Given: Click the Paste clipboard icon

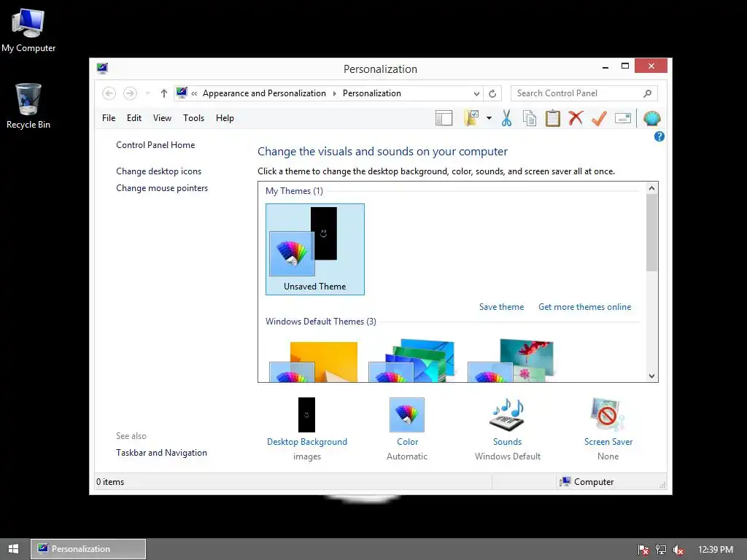Looking at the screenshot, I should click(553, 118).
